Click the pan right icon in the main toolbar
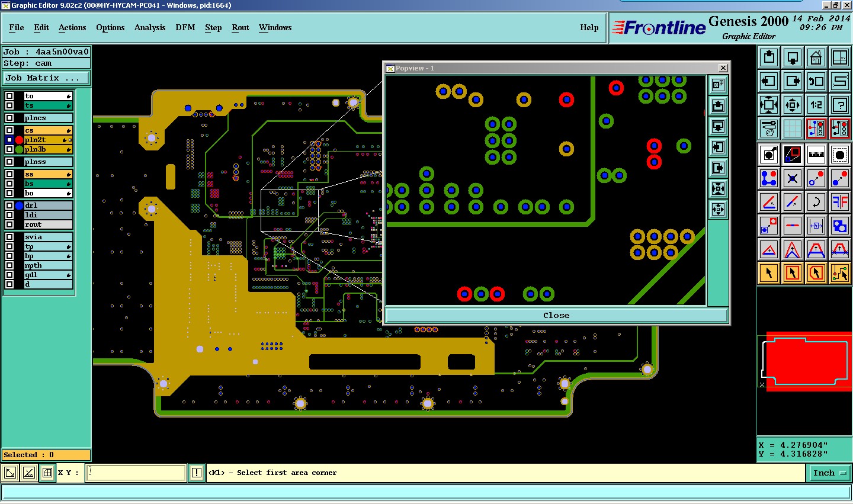This screenshot has width=853, height=504. pos(793,81)
